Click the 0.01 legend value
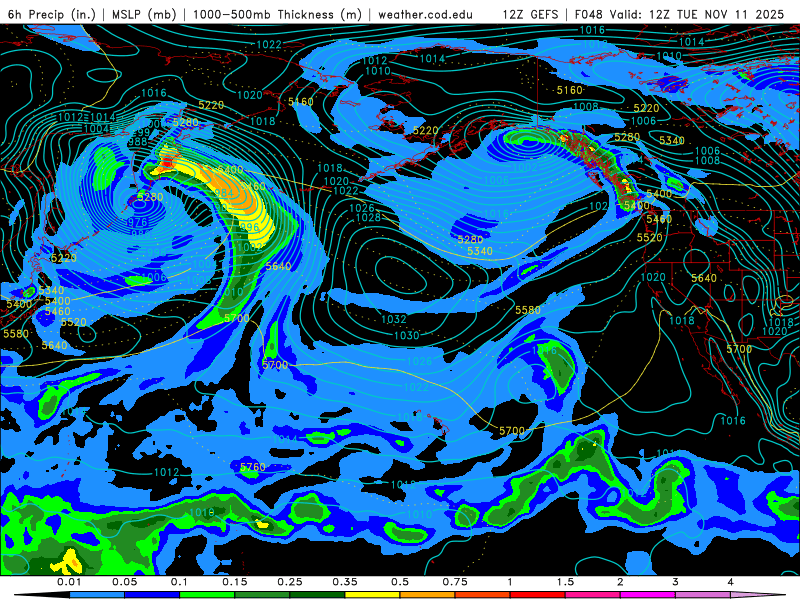Screen dimensions: 800x600 pos(69,582)
